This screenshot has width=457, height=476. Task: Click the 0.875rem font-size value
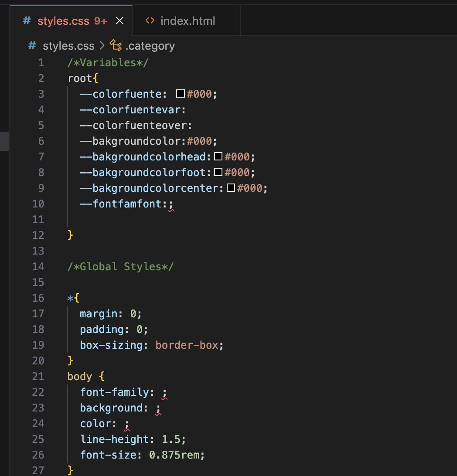174,455
